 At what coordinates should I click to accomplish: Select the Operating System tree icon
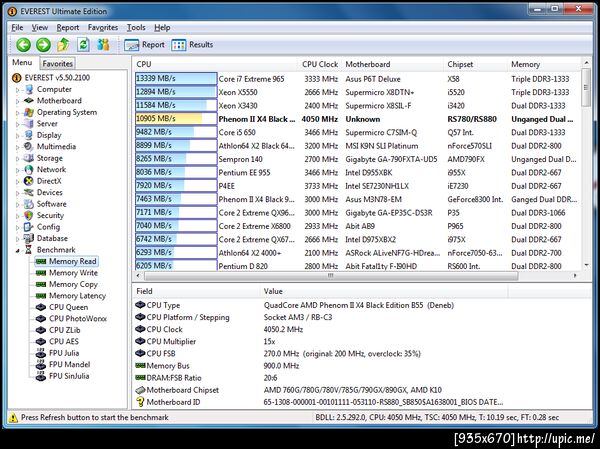click(29, 112)
